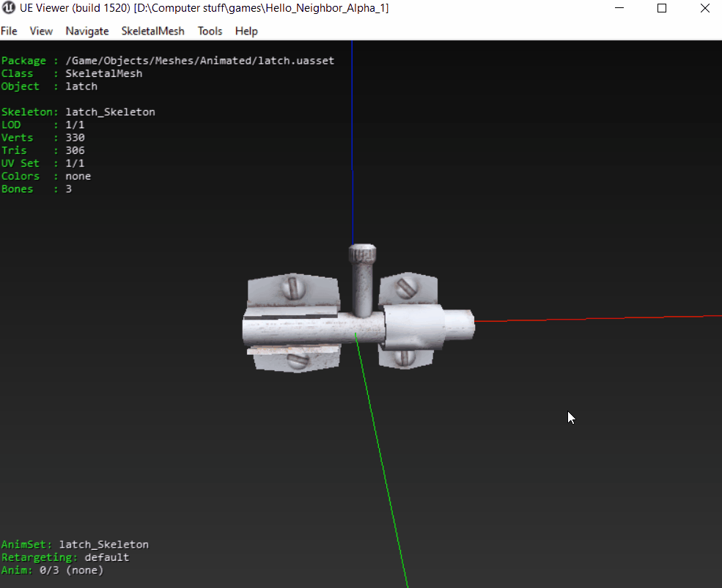Screen dimensions: 722x588
Task: Click the Bones value 3
Action: (x=69, y=189)
